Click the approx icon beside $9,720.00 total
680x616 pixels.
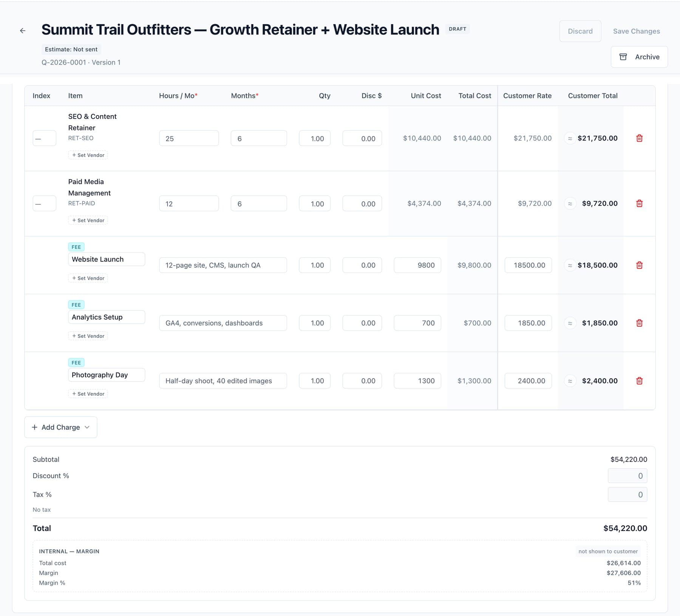tap(570, 204)
